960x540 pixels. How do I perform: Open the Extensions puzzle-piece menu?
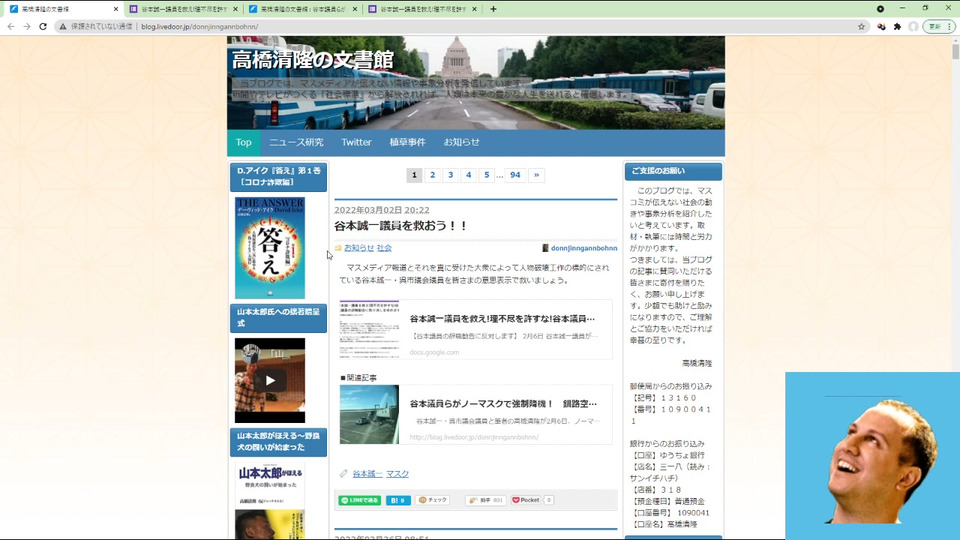point(898,26)
